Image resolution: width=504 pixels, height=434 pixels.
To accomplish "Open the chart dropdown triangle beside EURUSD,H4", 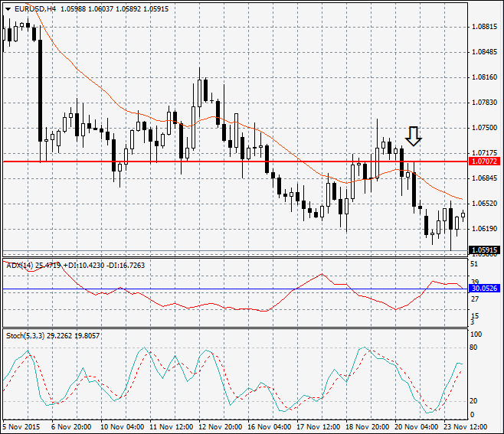I will click(8, 9).
